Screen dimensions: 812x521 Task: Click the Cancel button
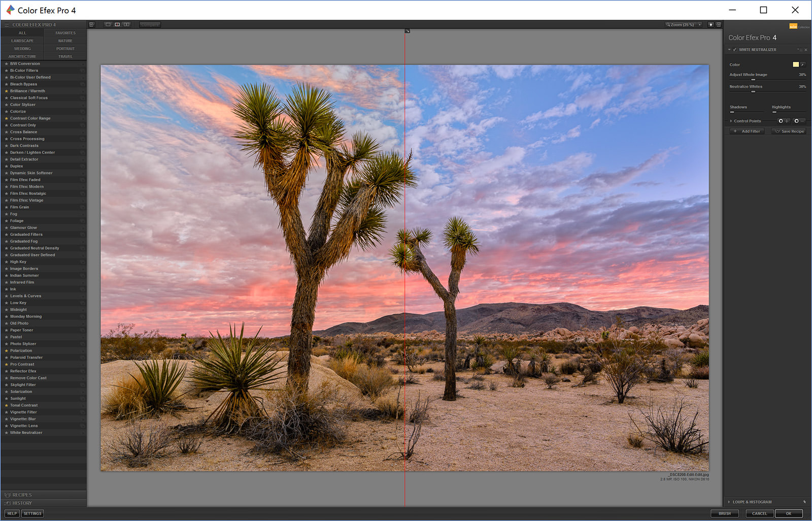(x=759, y=513)
